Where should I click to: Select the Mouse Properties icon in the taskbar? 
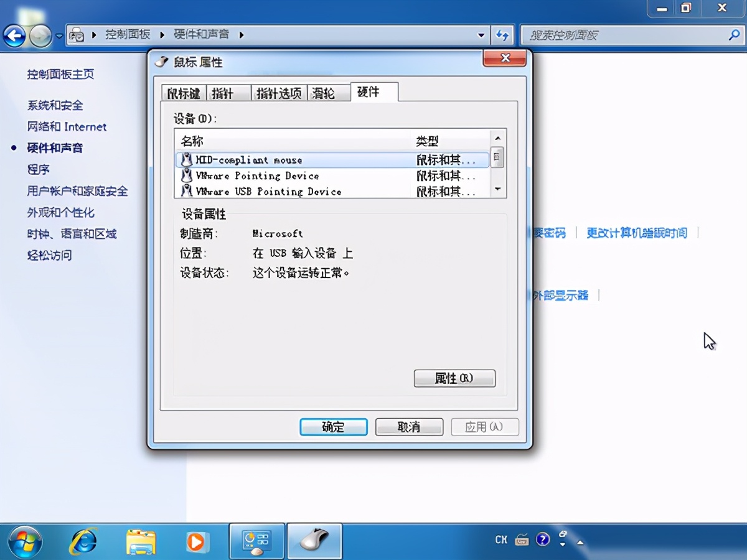(314, 541)
